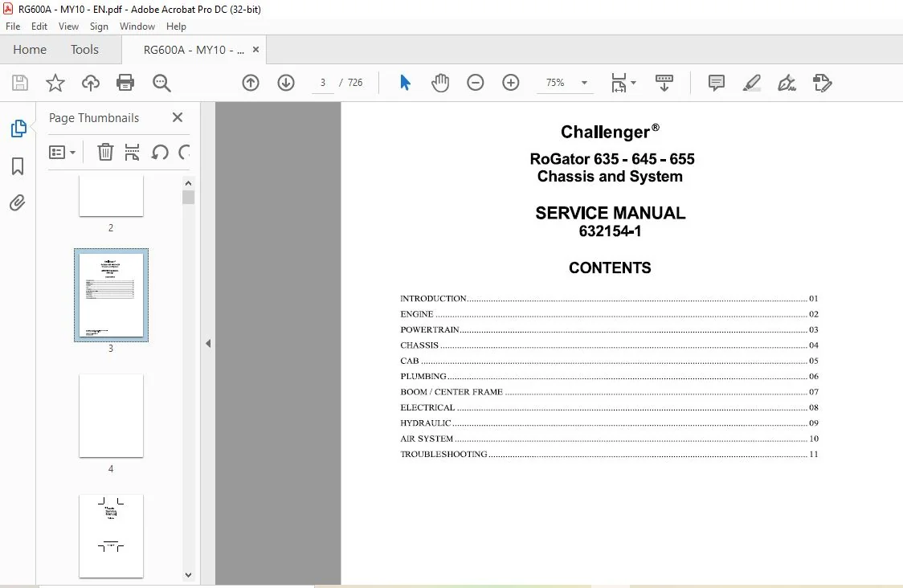Click the ELECTRICAL contents entry
Screen dimensions: 903x588
click(x=609, y=408)
